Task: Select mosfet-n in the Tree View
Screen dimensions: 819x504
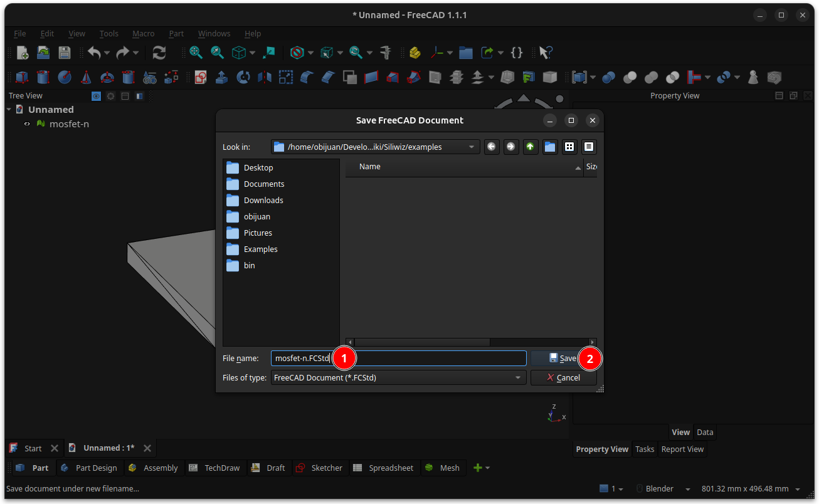Action: 69,124
